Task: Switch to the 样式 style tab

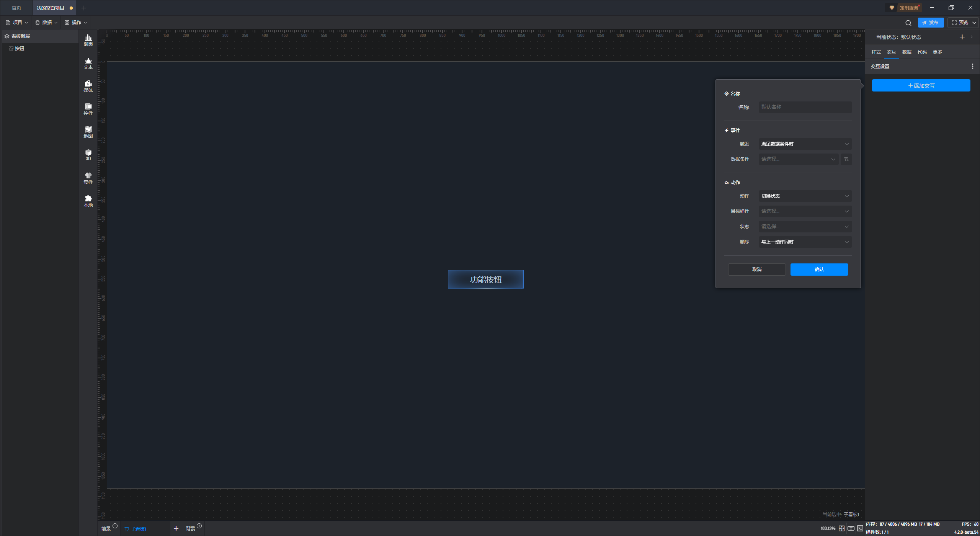Action: pyautogui.click(x=876, y=52)
